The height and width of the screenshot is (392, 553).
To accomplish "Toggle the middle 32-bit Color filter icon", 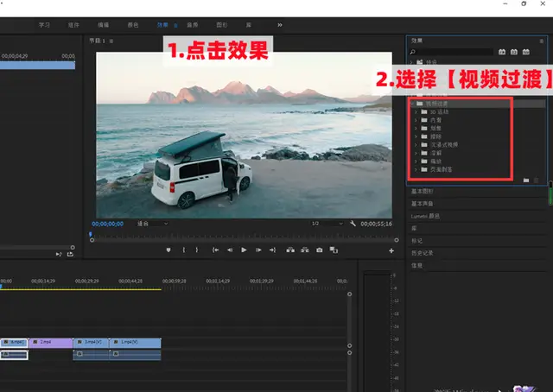I will click(x=514, y=52).
